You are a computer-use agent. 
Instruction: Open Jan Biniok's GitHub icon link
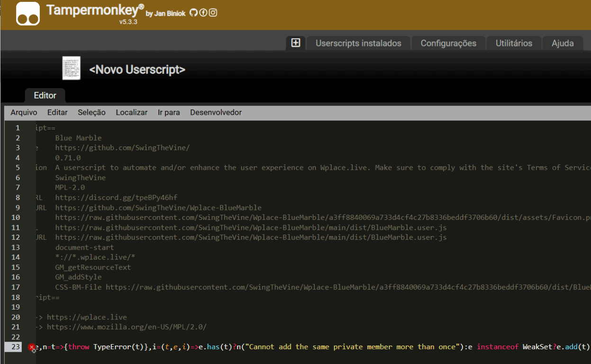[193, 13]
